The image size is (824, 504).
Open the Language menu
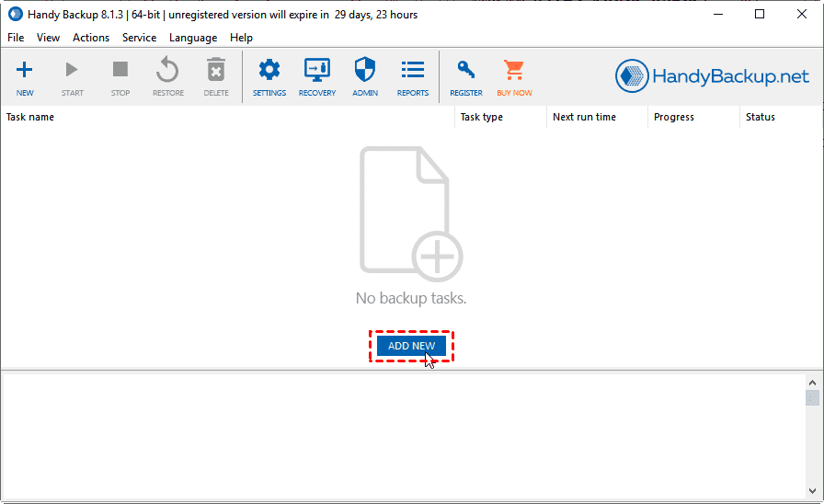click(193, 38)
